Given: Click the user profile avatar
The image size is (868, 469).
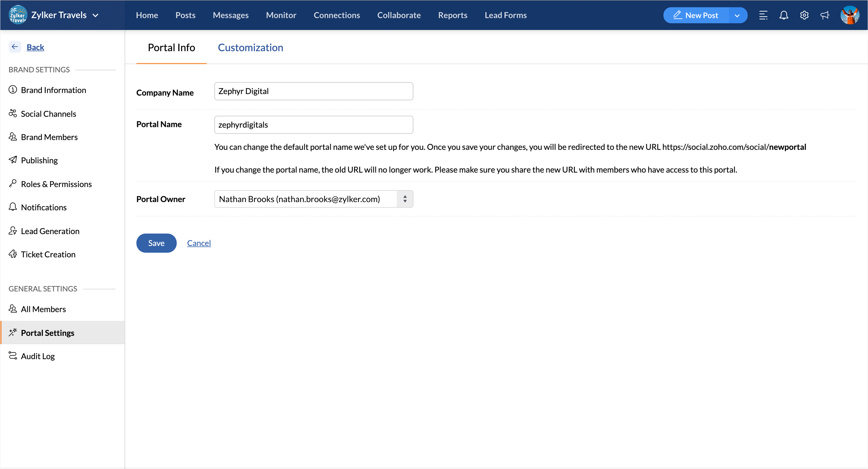Looking at the screenshot, I should coord(850,15).
